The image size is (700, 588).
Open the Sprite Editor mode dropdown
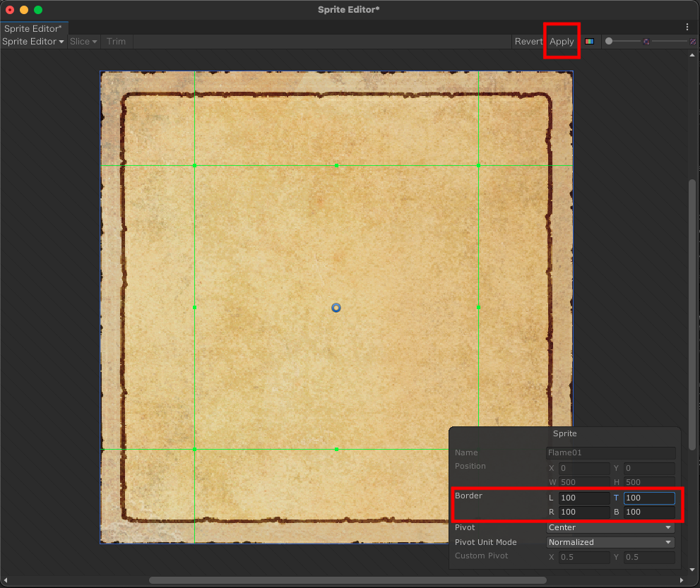coord(33,42)
